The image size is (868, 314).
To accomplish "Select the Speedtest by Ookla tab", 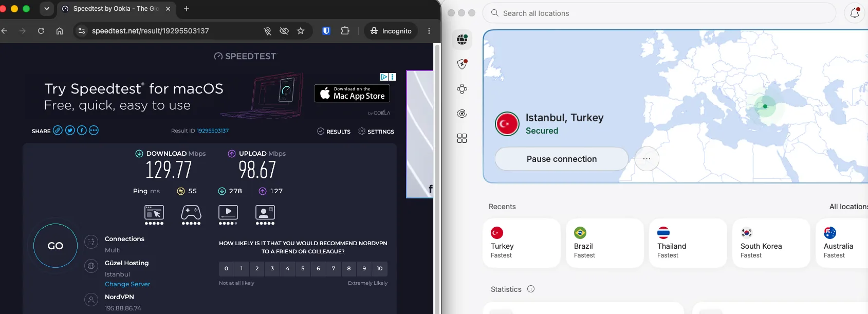I will pyautogui.click(x=116, y=9).
